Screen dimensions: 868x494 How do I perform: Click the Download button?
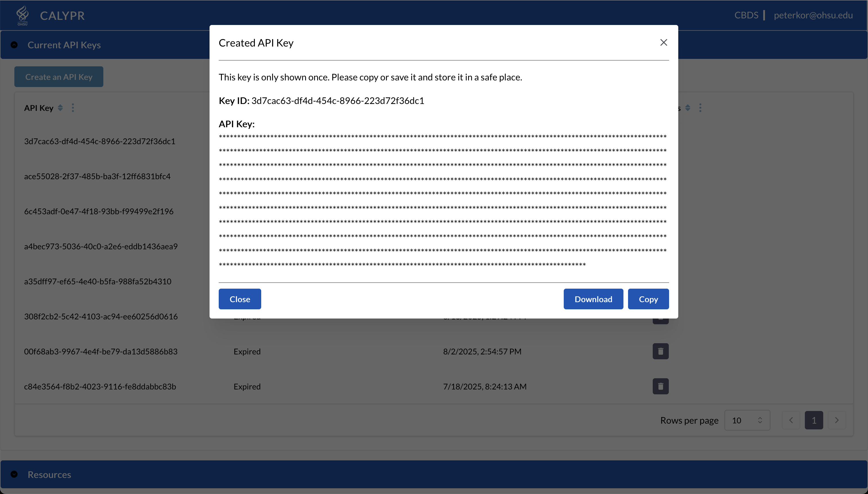pyautogui.click(x=593, y=299)
